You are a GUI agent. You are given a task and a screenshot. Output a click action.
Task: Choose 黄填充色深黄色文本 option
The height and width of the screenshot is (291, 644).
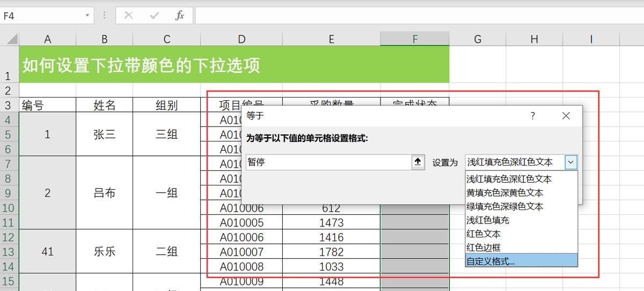pos(521,192)
